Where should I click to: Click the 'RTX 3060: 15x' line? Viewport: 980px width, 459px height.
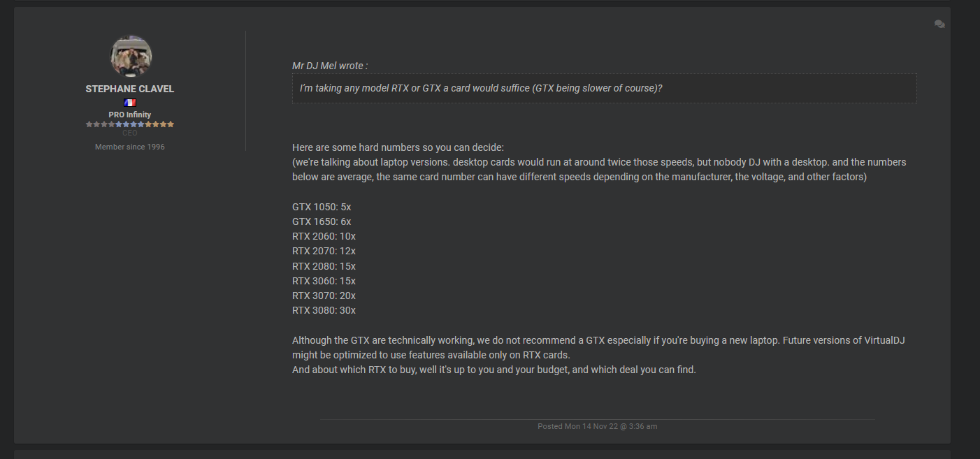pyautogui.click(x=324, y=281)
